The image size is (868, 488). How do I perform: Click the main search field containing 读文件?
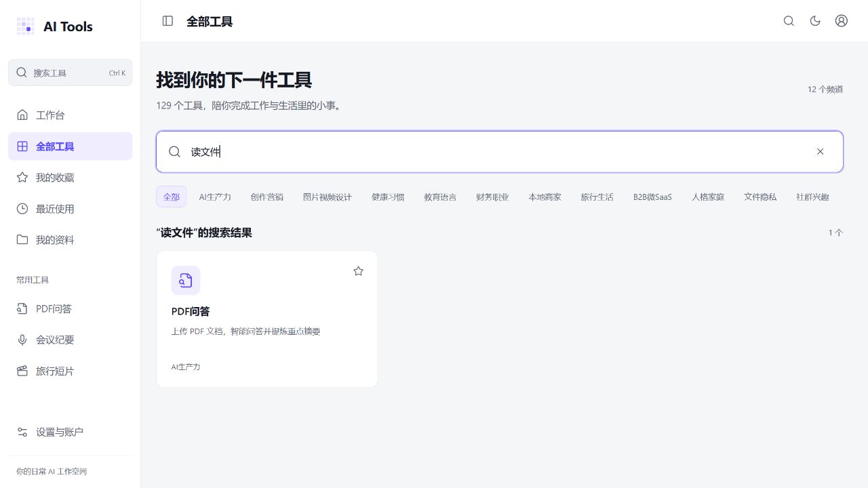[500, 152]
